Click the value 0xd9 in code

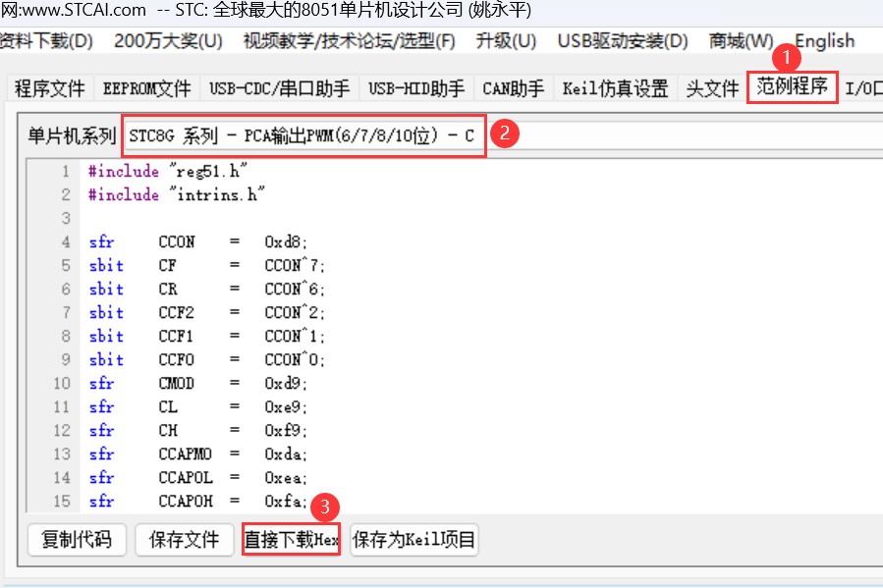(283, 384)
